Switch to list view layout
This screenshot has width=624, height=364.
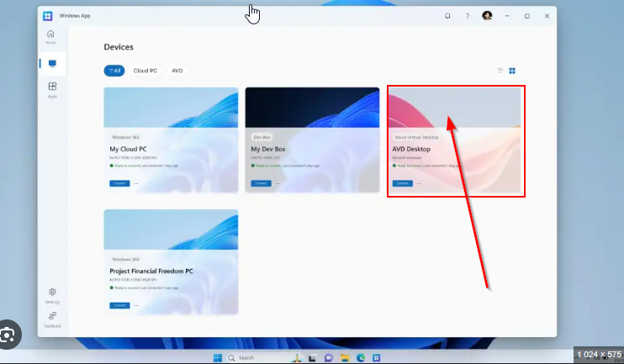coord(500,71)
